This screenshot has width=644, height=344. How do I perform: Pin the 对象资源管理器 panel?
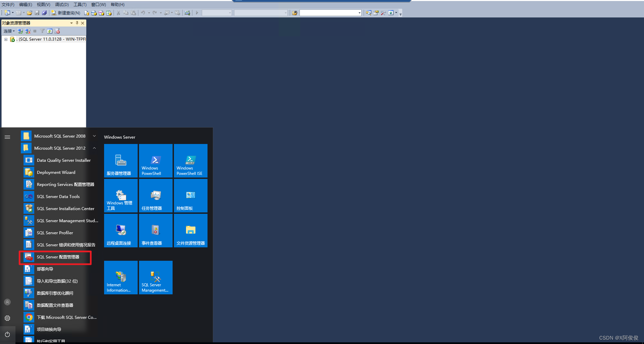[x=77, y=23]
